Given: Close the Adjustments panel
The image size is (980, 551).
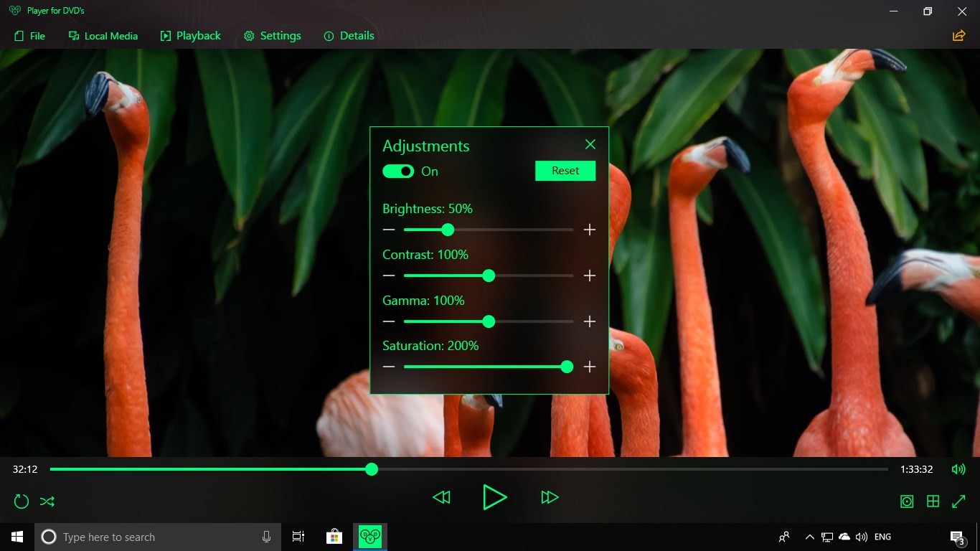Looking at the screenshot, I should pyautogui.click(x=590, y=144).
